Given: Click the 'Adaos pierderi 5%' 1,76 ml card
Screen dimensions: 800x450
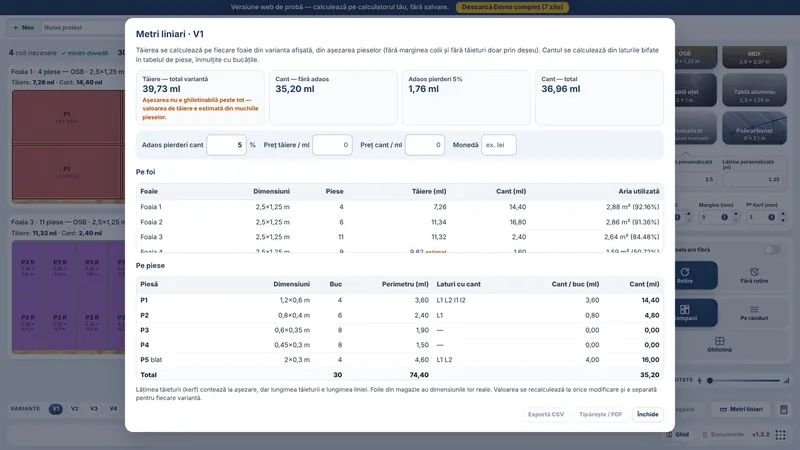Looking at the screenshot, I should coord(466,97).
